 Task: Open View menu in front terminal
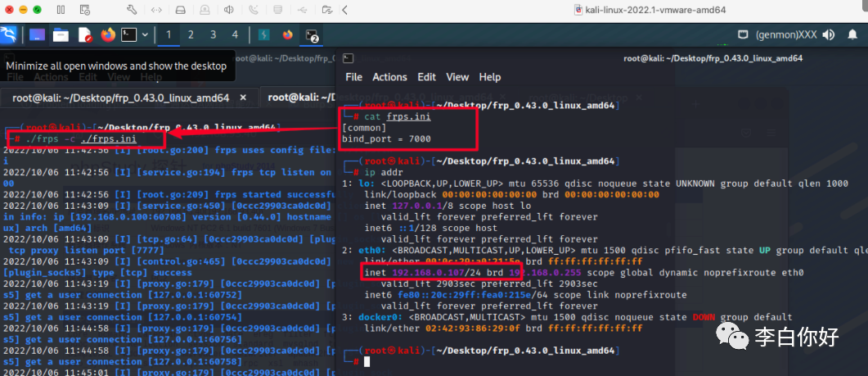[x=457, y=77]
